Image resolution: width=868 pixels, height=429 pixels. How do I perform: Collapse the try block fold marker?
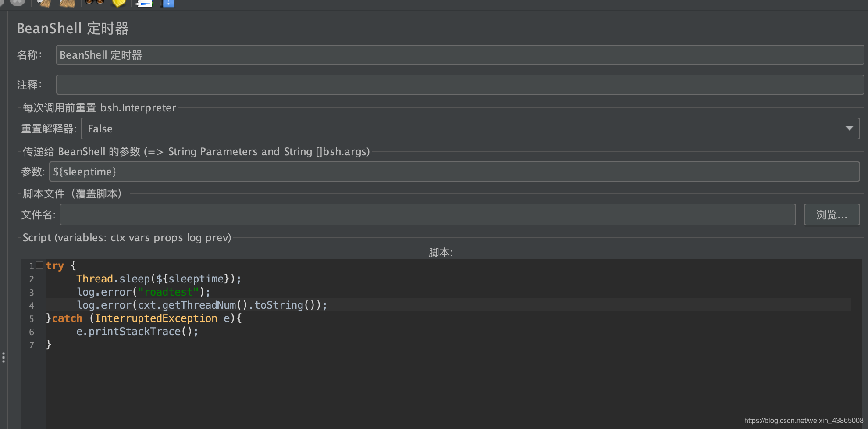pyautogui.click(x=39, y=265)
